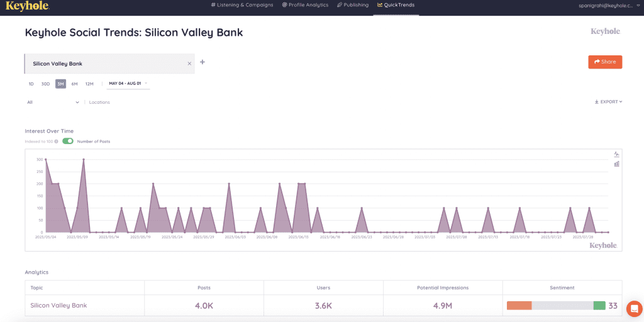This screenshot has width=644, height=322.
Task: Open the EXPORT dropdown
Action: (x=608, y=102)
